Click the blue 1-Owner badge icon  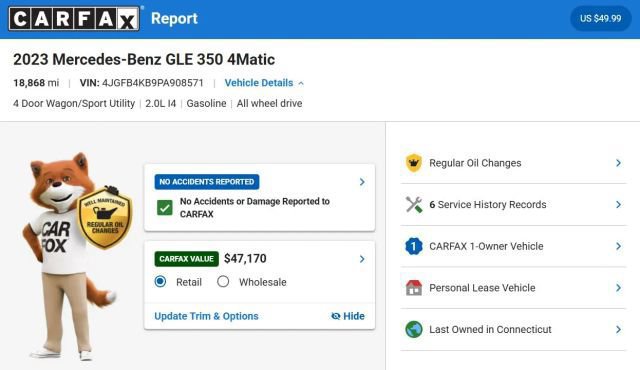pyautogui.click(x=413, y=246)
